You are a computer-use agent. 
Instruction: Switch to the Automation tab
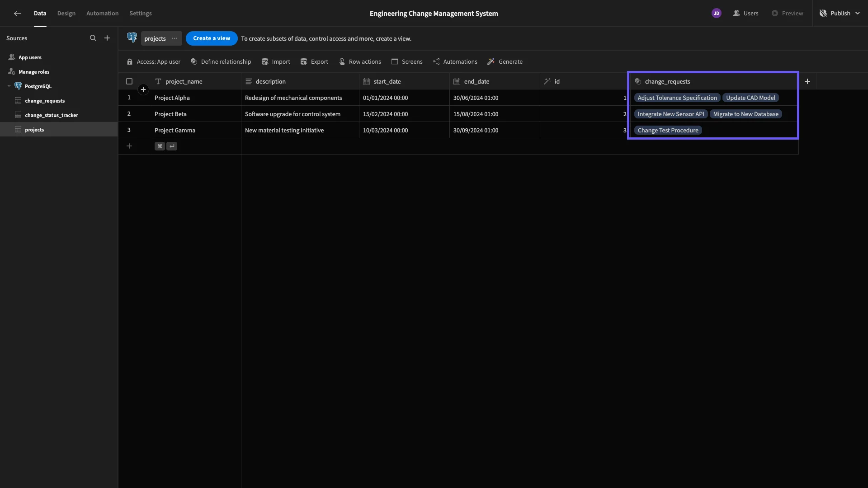(x=103, y=14)
